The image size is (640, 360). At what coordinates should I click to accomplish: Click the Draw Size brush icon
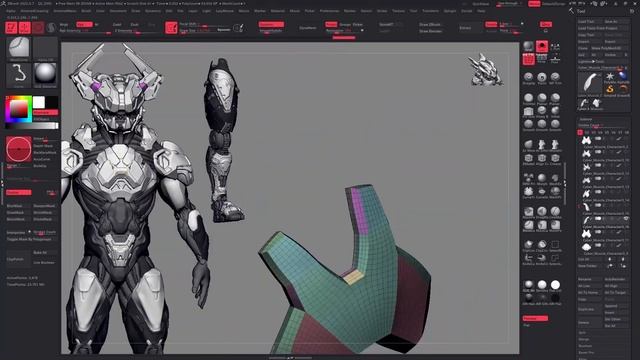(x=171, y=27)
